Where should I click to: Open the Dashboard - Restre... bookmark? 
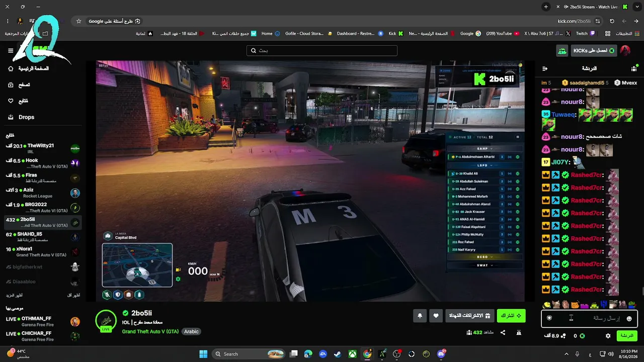[360, 34]
